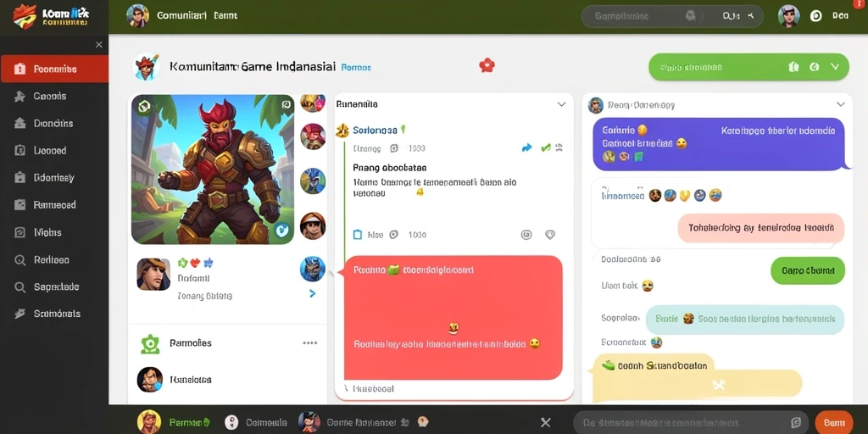Click the blue link next to the community title
The height and width of the screenshot is (434, 868).
[x=356, y=68]
